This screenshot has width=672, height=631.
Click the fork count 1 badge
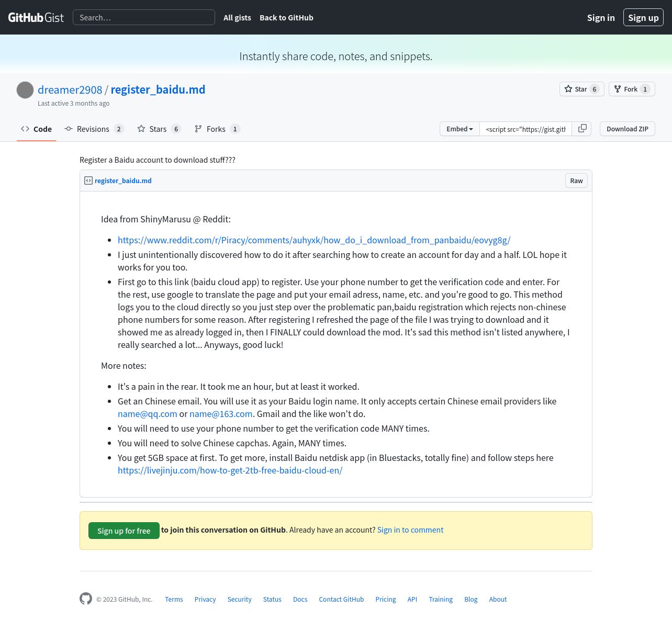645,89
